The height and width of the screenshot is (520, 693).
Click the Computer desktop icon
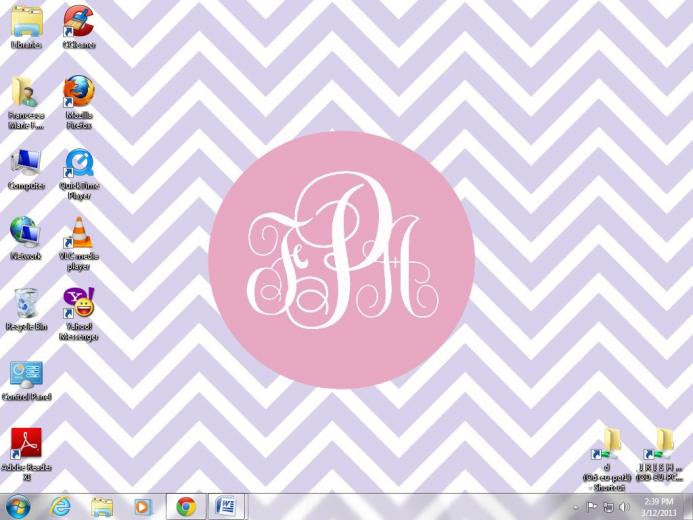[26, 163]
